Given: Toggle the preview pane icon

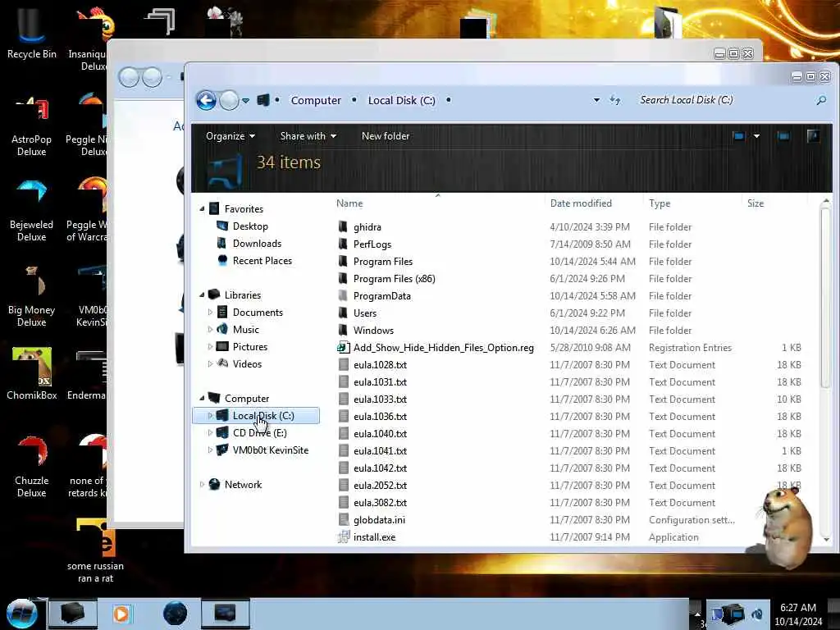Looking at the screenshot, I should [x=783, y=136].
